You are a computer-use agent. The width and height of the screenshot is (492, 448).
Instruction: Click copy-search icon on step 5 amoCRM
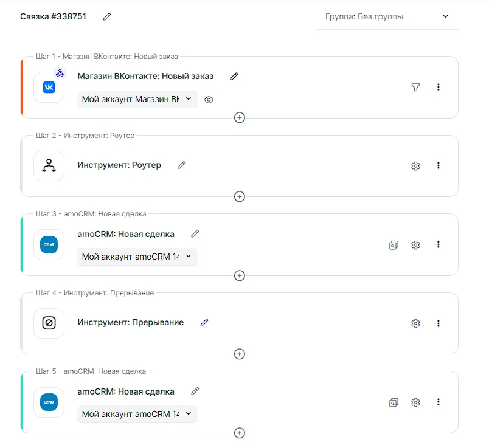click(393, 402)
